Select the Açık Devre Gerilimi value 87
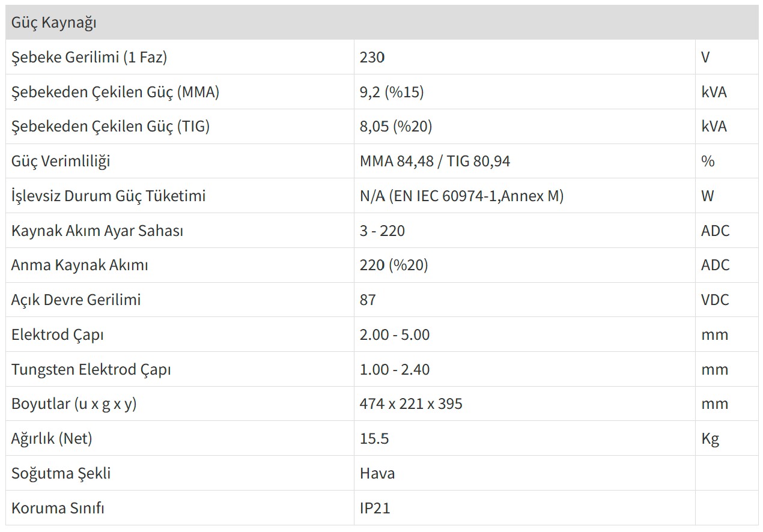763x532 pixels. pos(368,300)
